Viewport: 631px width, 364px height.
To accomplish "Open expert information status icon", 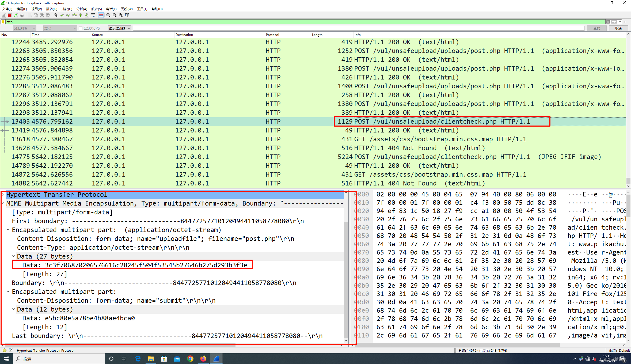I will (5, 350).
